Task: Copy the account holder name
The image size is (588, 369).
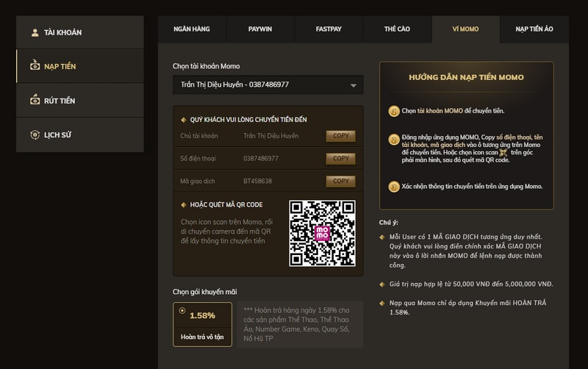Action: coord(340,136)
